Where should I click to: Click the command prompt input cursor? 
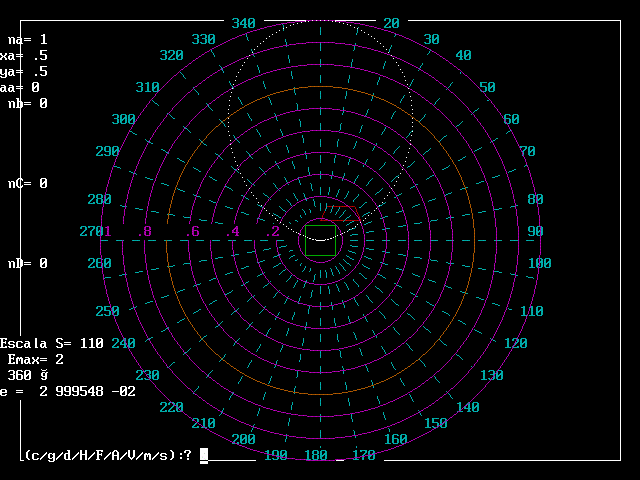(204, 456)
